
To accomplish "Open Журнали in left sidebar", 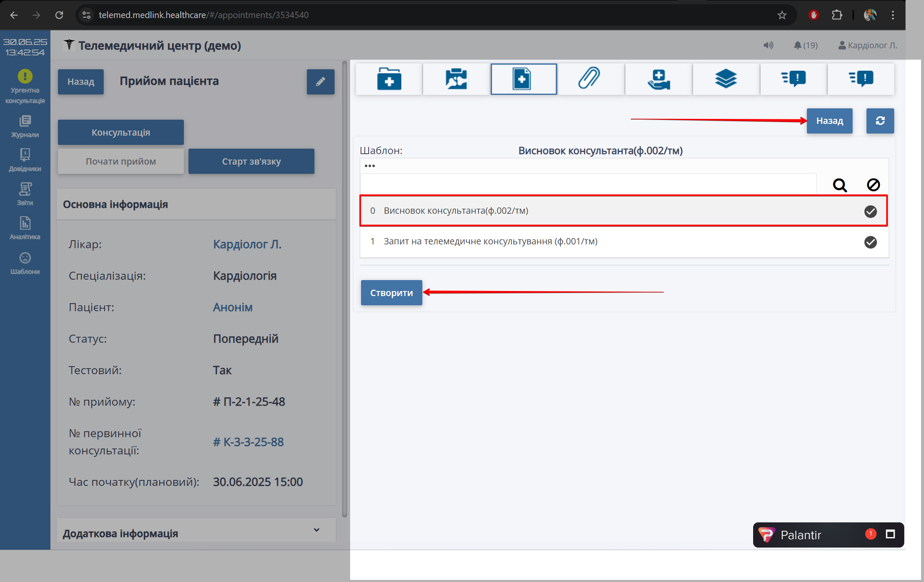I will coord(25,126).
